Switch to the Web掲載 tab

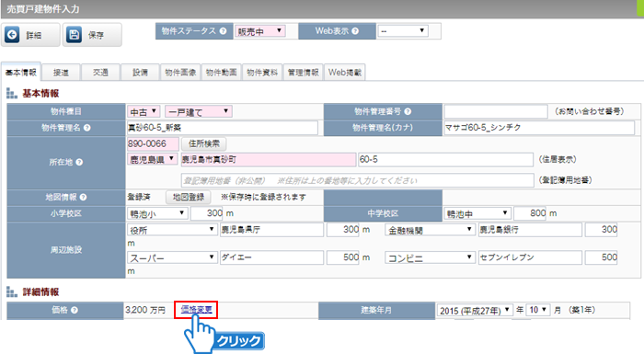pyautogui.click(x=345, y=73)
